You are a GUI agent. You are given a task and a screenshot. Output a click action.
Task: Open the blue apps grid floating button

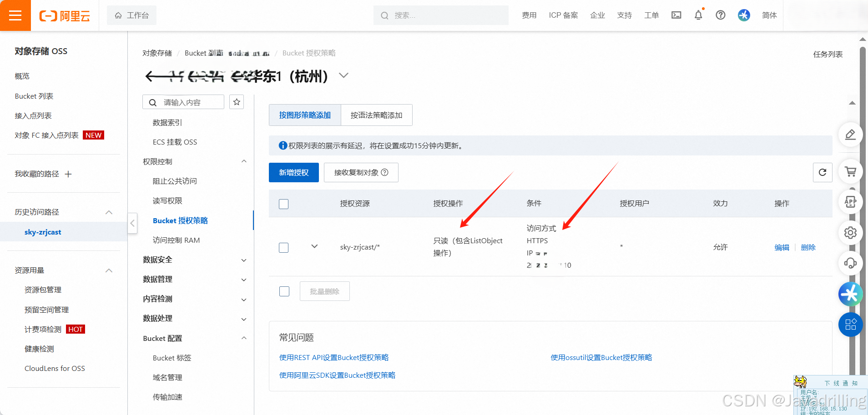click(x=850, y=325)
